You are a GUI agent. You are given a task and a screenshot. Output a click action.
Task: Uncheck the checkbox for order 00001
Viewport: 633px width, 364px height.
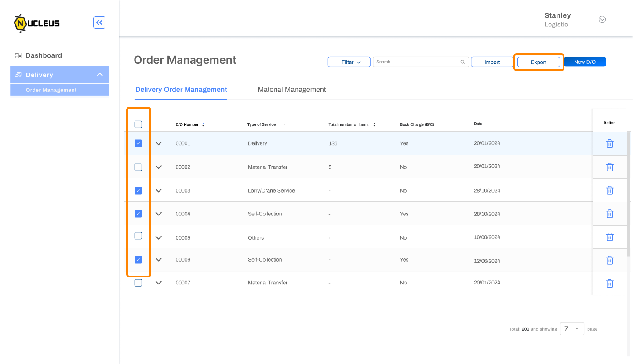[138, 143]
